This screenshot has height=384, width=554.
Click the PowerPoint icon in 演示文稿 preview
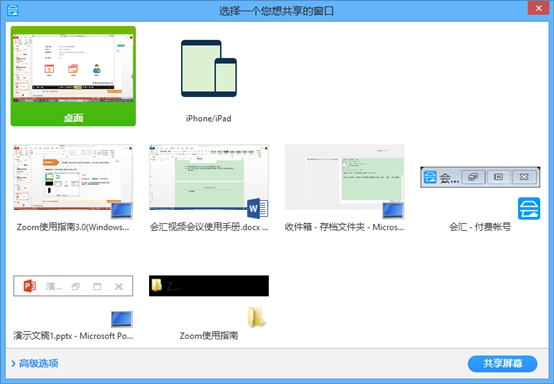(x=30, y=286)
